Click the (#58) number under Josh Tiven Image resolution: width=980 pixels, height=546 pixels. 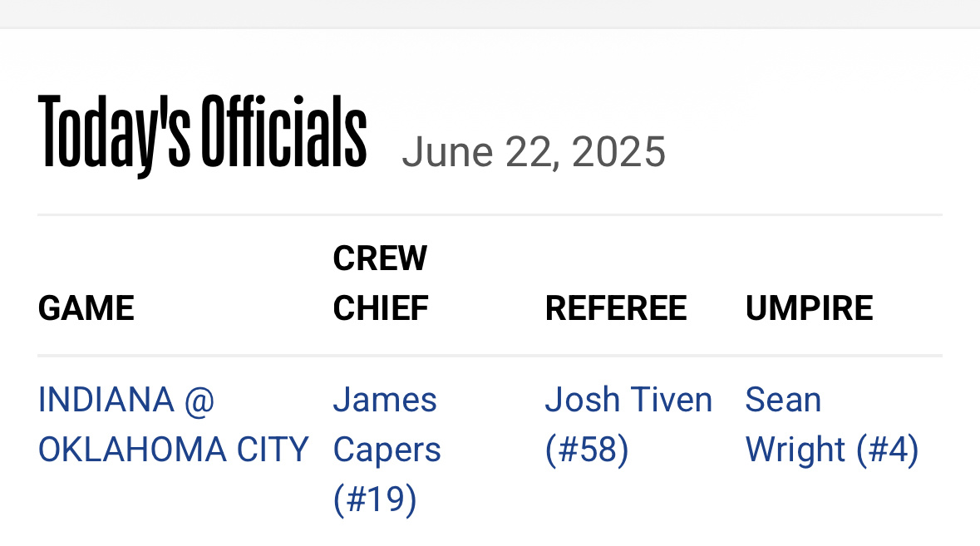coord(586,450)
